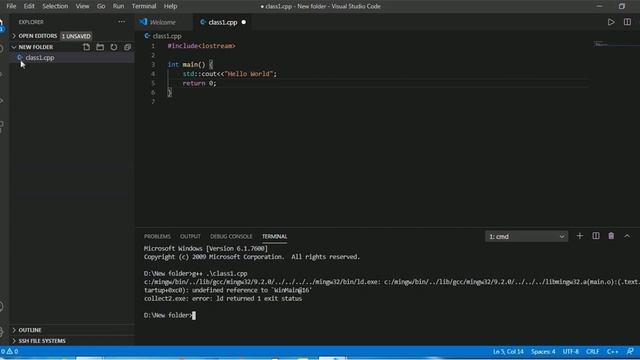Click line number 7 in the gutter
The image size is (640, 360).
[153, 102]
